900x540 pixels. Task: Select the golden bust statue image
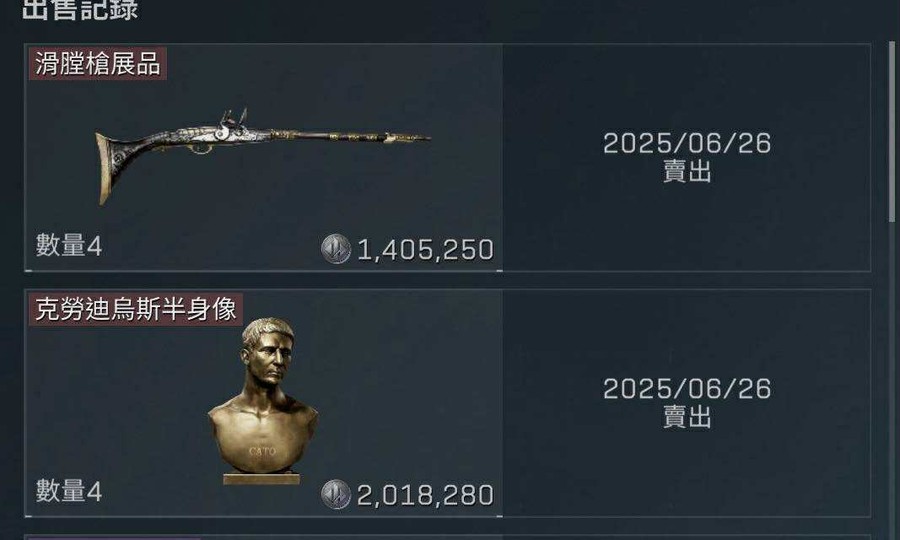(x=262, y=401)
